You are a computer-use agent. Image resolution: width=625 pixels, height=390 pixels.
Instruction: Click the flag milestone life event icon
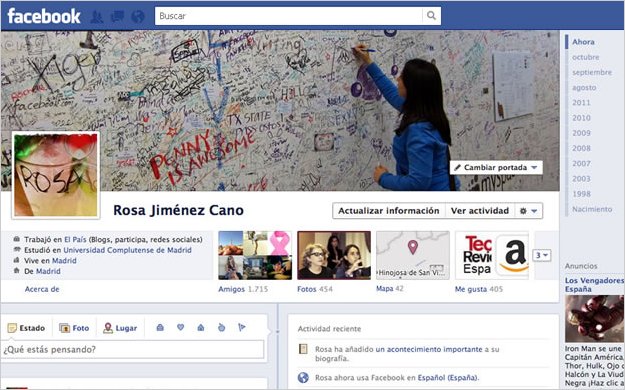[x=242, y=327]
